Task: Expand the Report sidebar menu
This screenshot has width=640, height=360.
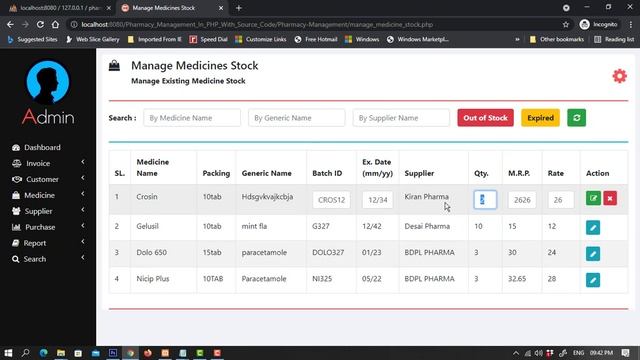Action: 48,243
